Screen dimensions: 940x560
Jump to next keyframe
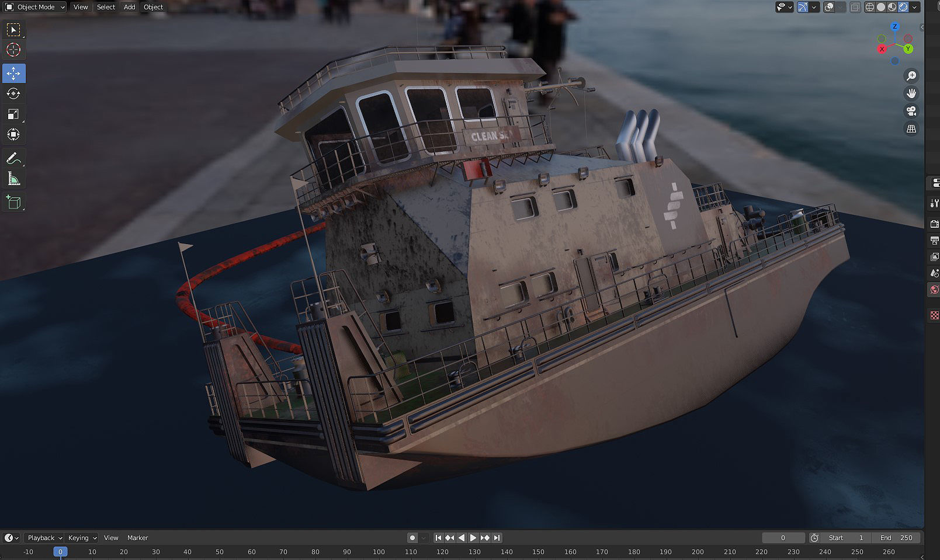(485, 538)
